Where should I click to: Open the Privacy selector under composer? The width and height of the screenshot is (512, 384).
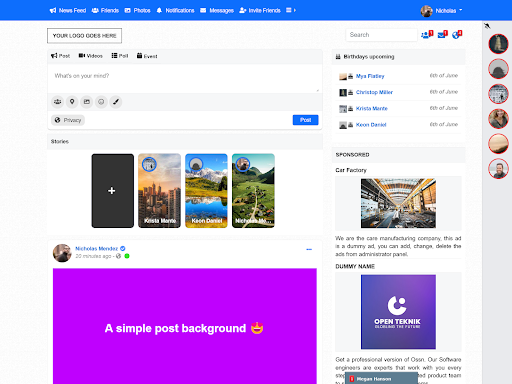tap(68, 120)
